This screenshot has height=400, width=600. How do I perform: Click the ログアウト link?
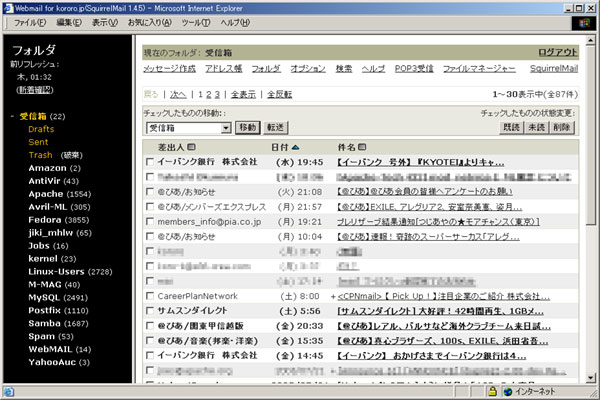pyautogui.click(x=557, y=52)
